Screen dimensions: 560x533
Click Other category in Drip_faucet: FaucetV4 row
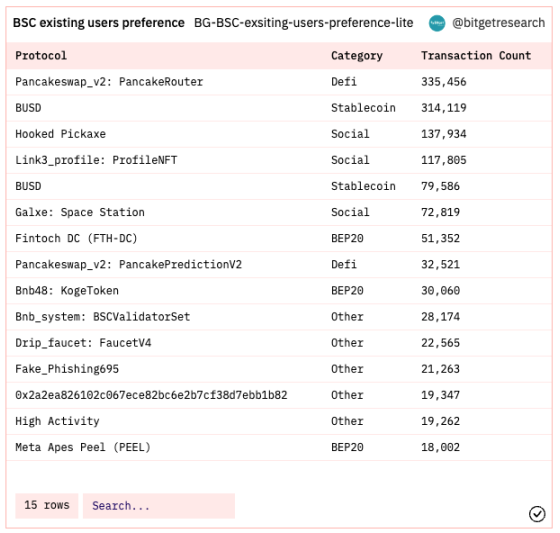pyautogui.click(x=347, y=343)
